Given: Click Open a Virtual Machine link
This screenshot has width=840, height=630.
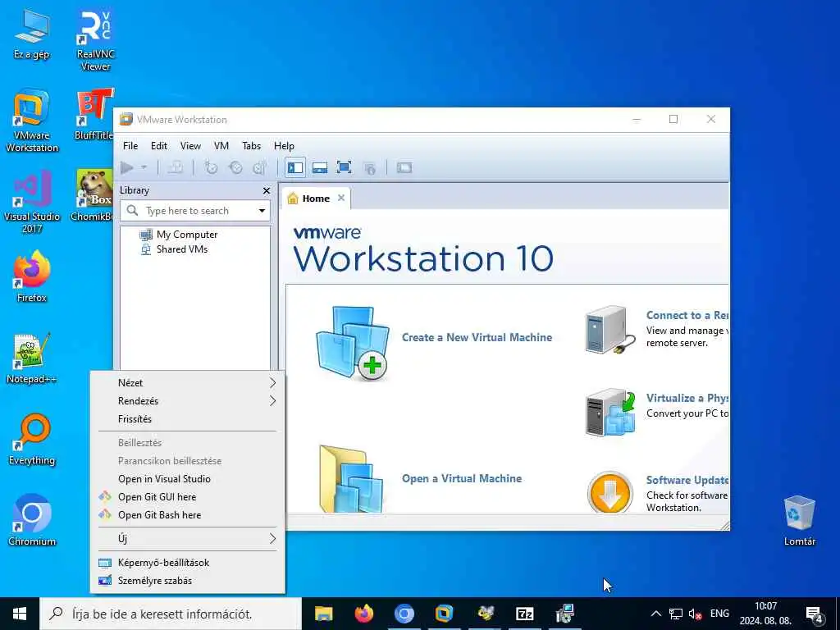Looking at the screenshot, I should click(x=462, y=478).
